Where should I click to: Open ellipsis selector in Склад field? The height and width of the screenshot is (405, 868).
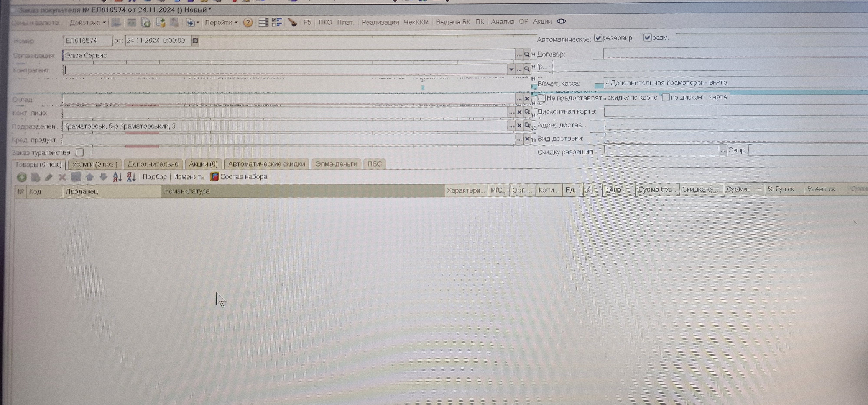(519, 99)
